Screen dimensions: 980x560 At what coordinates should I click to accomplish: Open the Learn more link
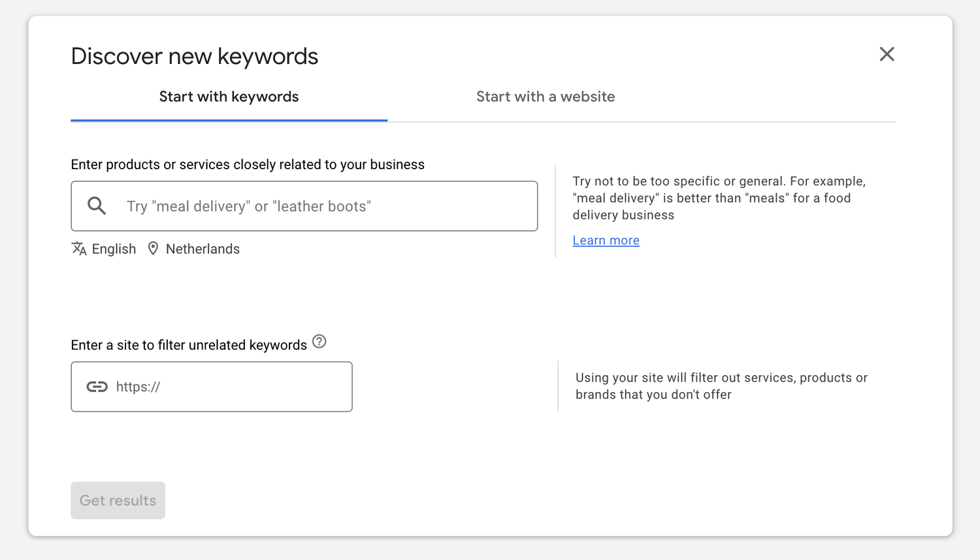tap(606, 240)
